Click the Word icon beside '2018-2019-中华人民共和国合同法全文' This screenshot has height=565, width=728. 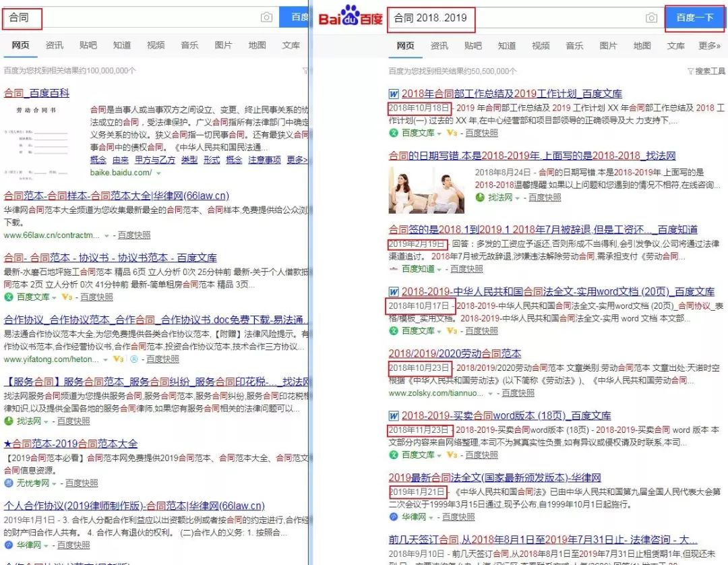pyautogui.click(x=394, y=292)
